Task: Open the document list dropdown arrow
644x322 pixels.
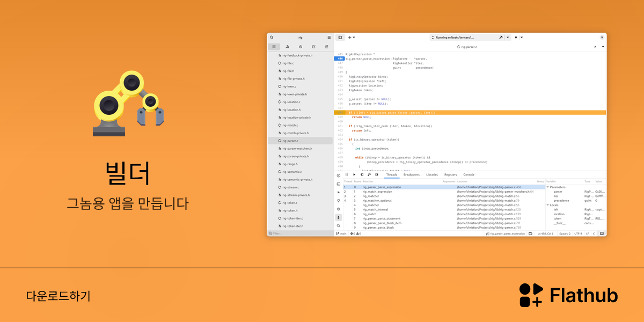Action: tap(603, 47)
